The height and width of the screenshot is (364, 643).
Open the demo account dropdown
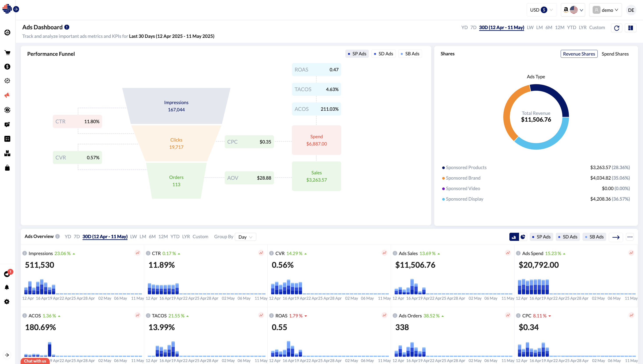click(605, 10)
